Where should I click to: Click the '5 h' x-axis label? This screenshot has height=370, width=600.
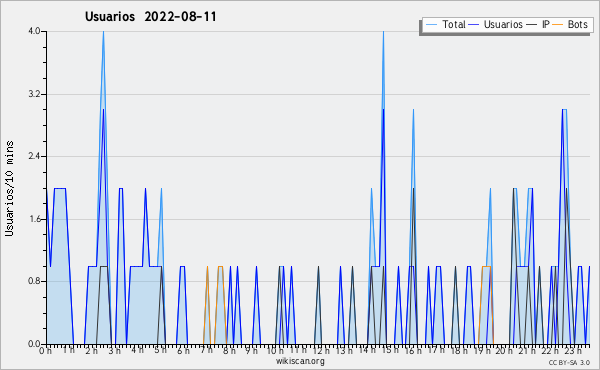click(x=160, y=350)
